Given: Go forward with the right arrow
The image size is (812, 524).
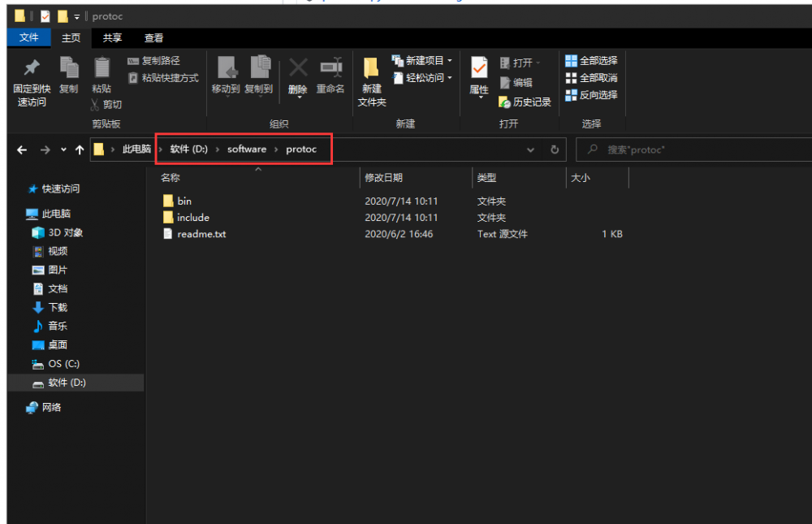Looking at the screenshot, I should [x=45, y=149].
